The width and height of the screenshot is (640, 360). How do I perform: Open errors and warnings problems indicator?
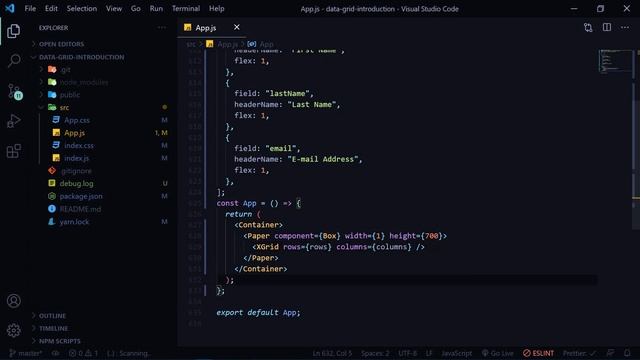83,353
